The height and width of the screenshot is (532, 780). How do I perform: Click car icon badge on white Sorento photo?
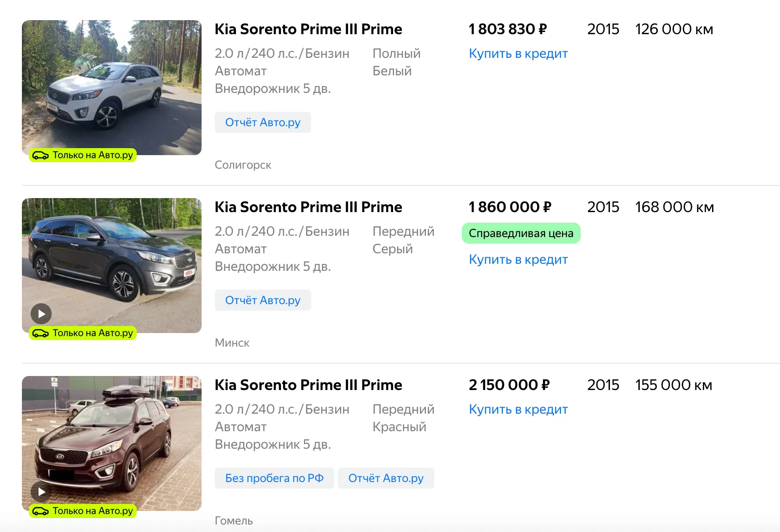click(x=40, y=155)
